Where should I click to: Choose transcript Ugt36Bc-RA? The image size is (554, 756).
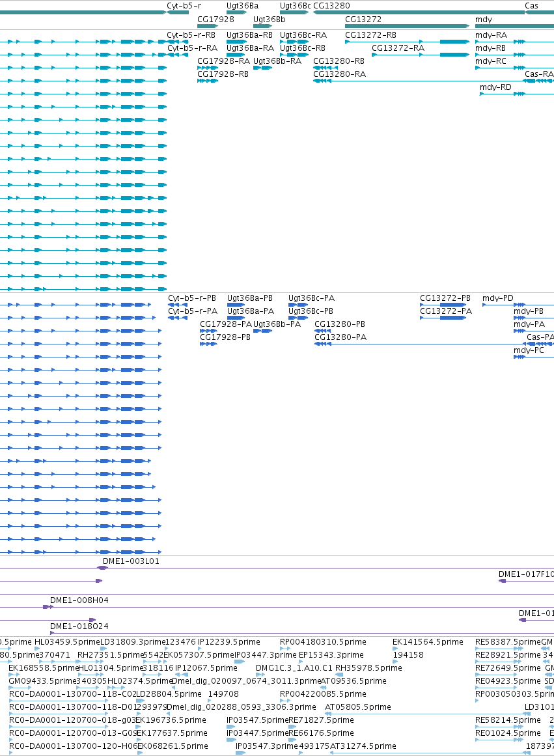click(303, 35)
